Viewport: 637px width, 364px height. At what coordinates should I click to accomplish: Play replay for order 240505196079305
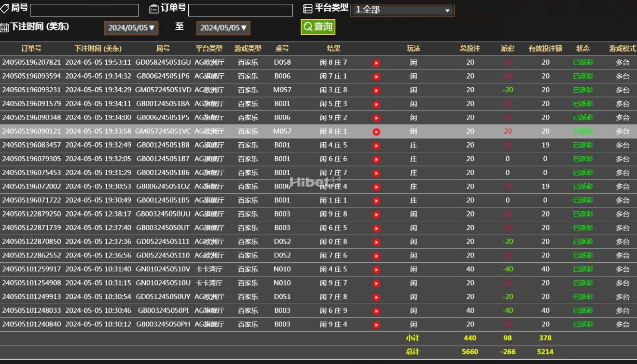(x=376, y=160)
